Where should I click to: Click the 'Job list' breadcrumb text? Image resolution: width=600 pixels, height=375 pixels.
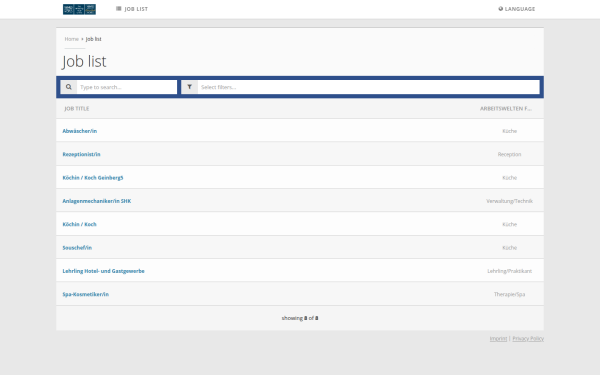[x=93, y=39]
